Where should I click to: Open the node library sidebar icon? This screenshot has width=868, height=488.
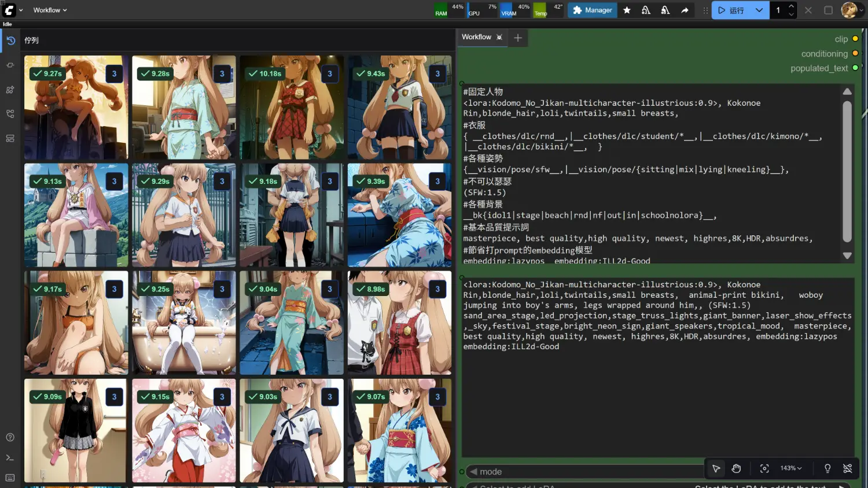pyautogui.click(x=10, y=65)
